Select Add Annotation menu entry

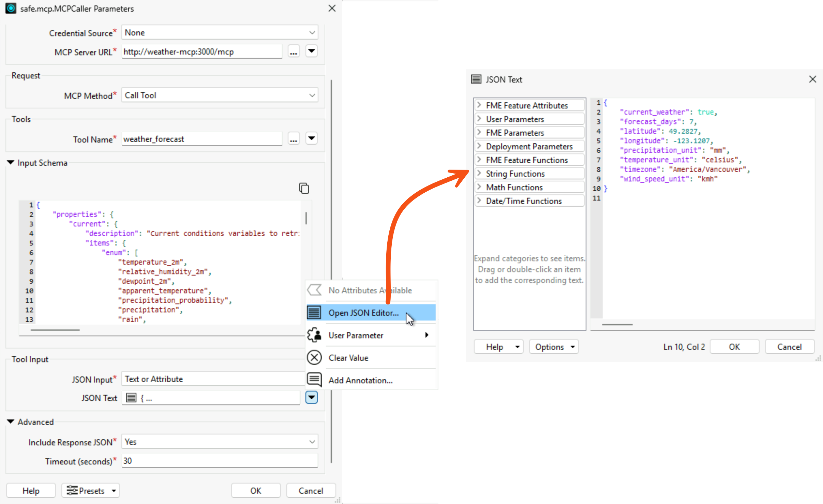(371, 380)
